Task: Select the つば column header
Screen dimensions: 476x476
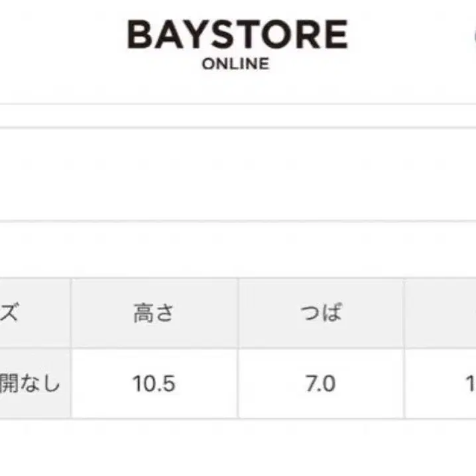Action: (321, 313)
